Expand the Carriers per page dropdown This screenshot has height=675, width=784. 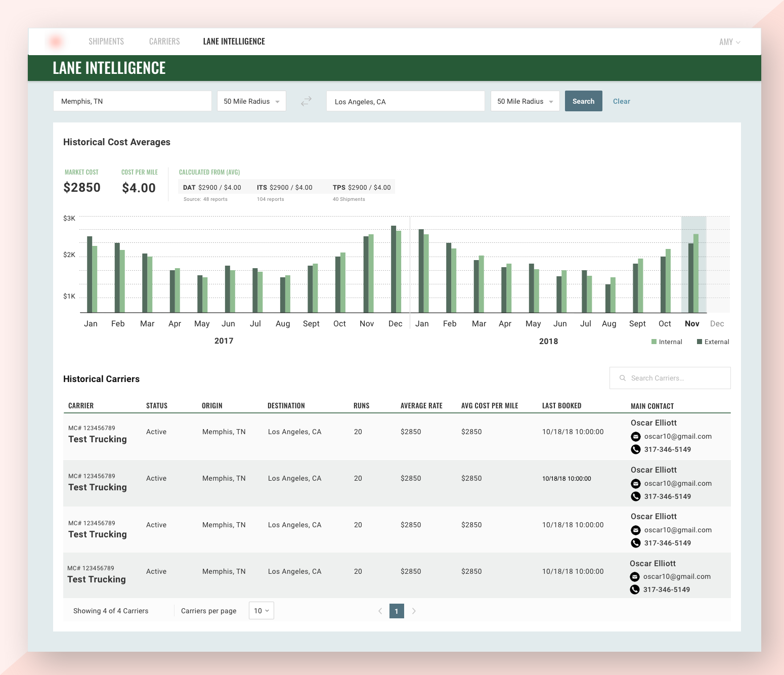pyautogui.click(x=261, y=611)
